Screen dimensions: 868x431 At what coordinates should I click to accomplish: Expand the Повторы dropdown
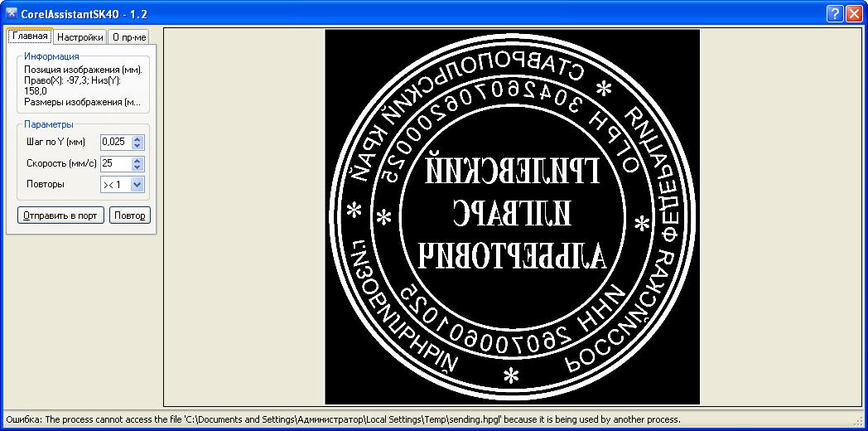137,185
